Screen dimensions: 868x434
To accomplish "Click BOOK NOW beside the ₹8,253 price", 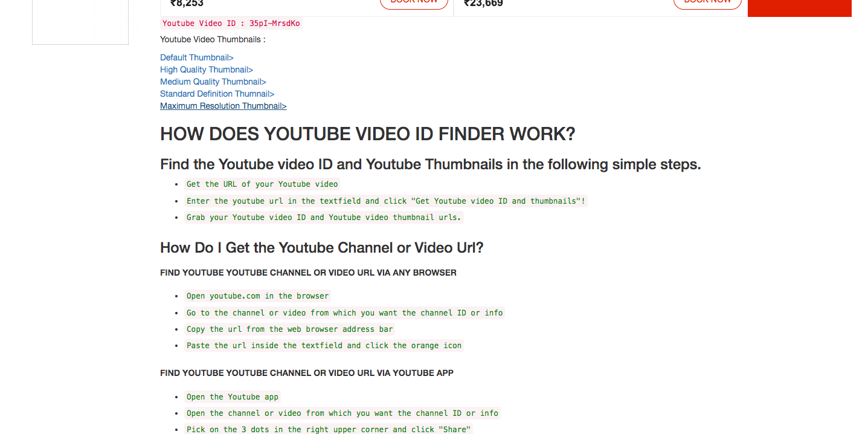I will point(414,2).
